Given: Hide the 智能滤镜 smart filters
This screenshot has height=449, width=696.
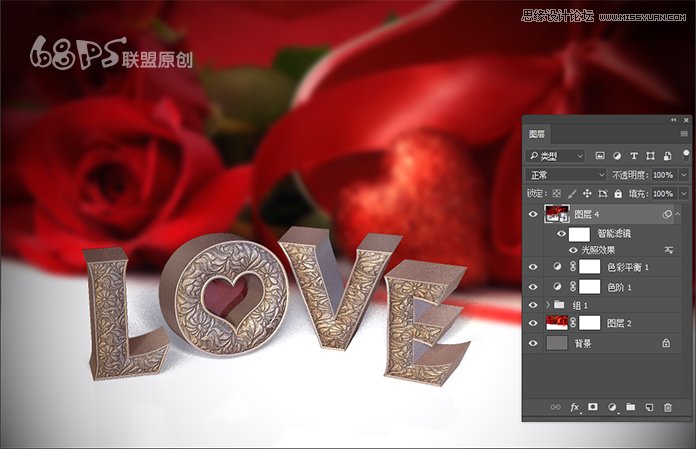Looking at the screenshot, I should coord(562,233).
